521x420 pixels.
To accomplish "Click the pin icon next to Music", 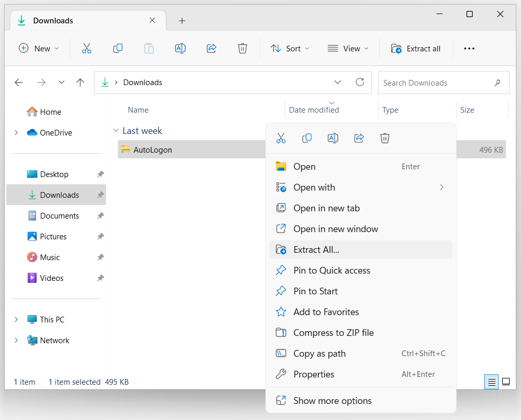I will click(x=100, y=258).
